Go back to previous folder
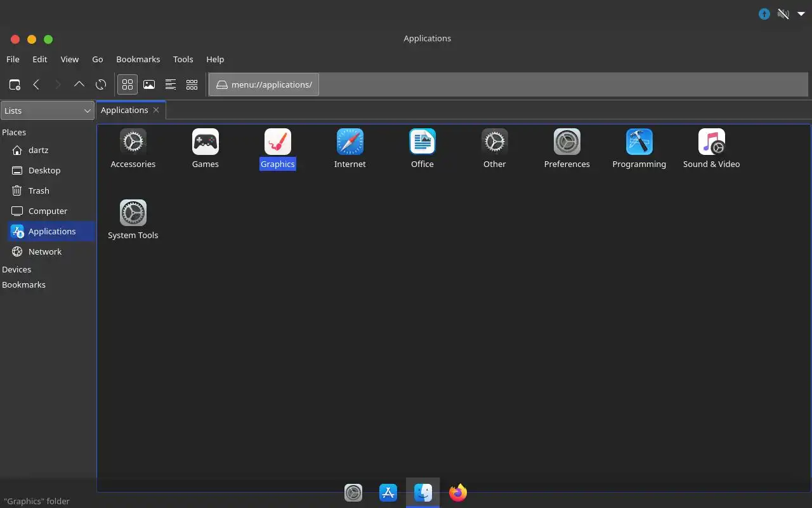Image resolution: width=812 pixels, height=508 pixels. click(x=36, y=84)
